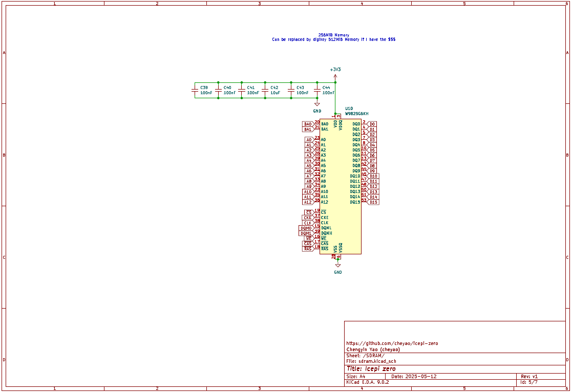Click the D15 global label
This screenshot has width=572, height=392.
click(x=373, y=202)
